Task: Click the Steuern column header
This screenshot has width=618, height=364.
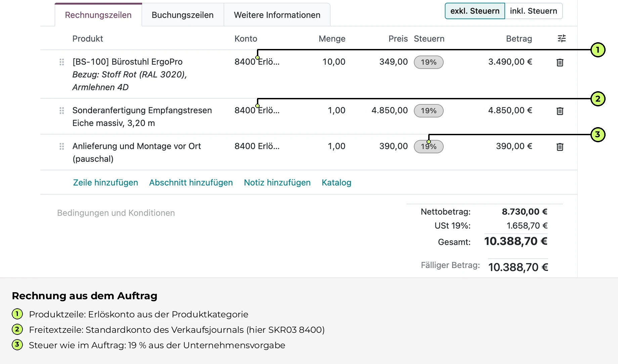Action: click(x=429, y=39)
